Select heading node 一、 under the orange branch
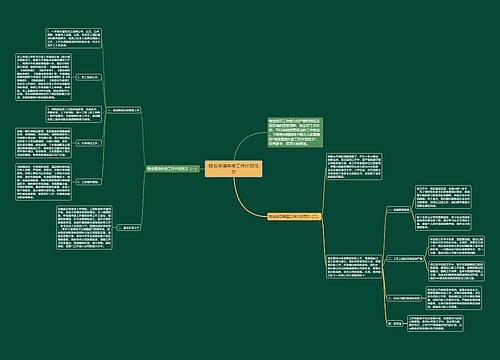 click(399, 210)
